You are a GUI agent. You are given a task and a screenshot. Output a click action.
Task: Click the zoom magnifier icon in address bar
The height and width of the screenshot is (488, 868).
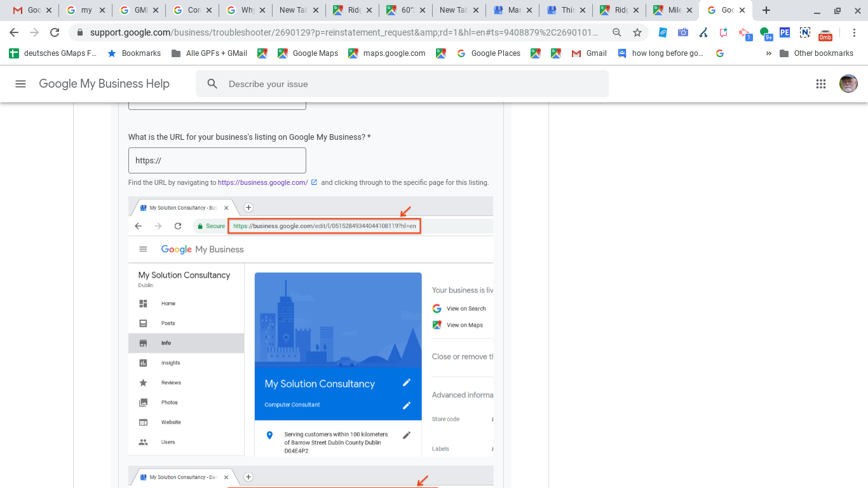pyautogui.click(x=617, y=32)
